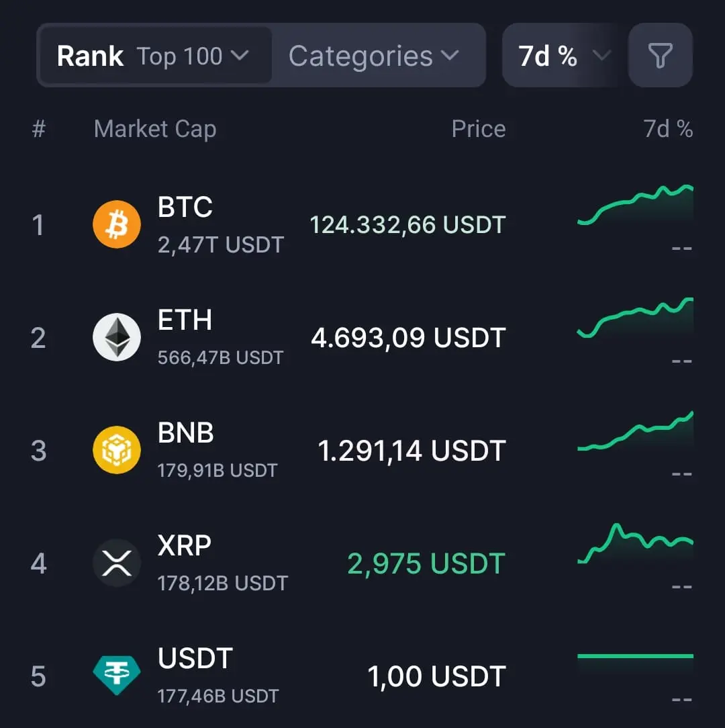The image size is (725, 728).
Task: Sort by the 7d % column header
Action: click(x=667, y=128)
